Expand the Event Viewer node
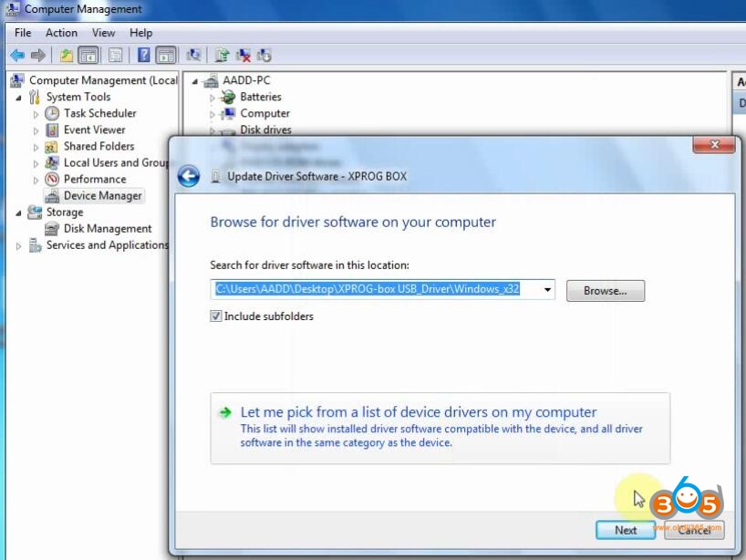This screenshot has width=746, height=560. coord(36,130)
